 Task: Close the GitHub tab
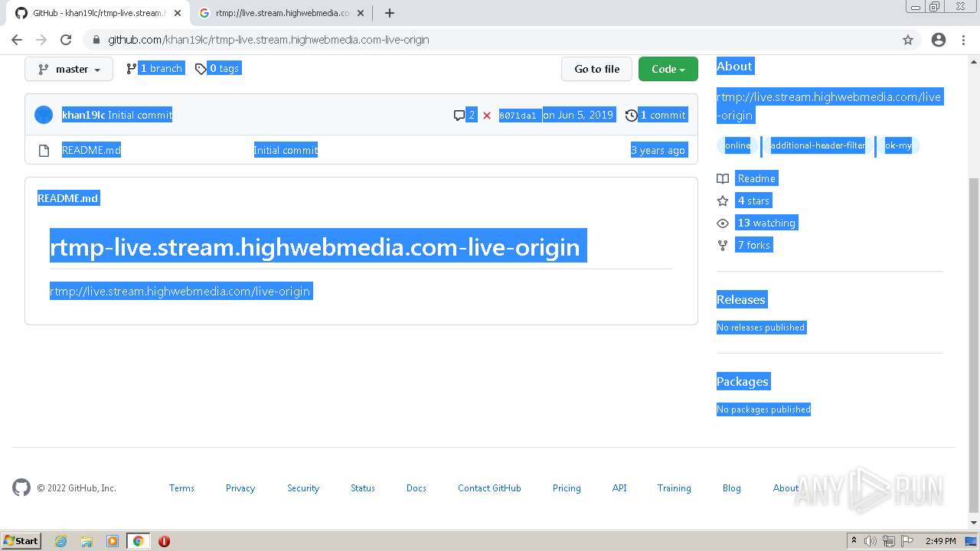(x=178, y=13)
